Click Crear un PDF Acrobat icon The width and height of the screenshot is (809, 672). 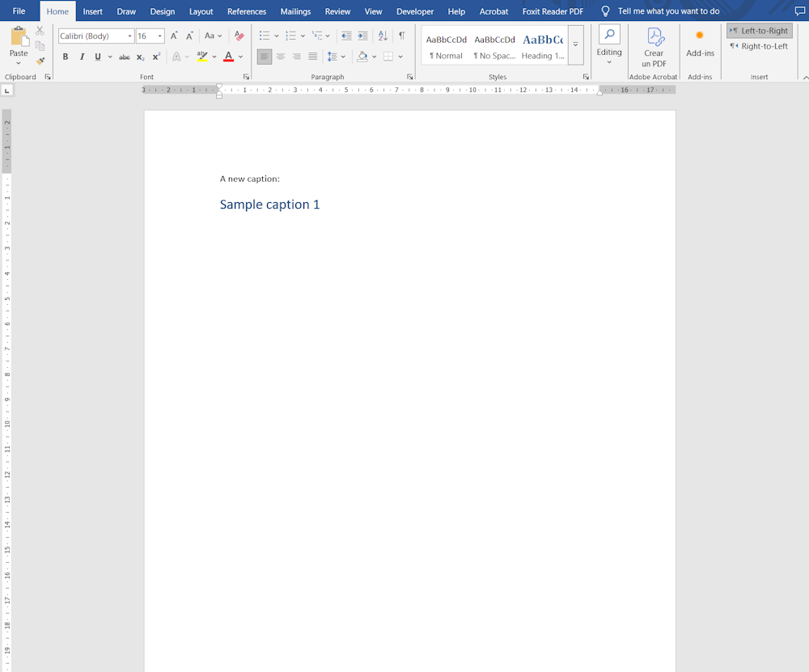point(654,47)
